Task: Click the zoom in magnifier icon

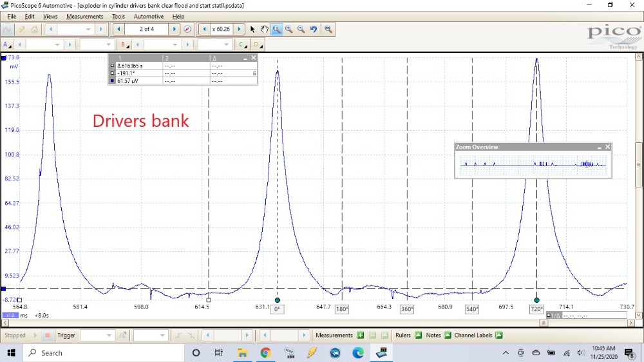Action: pos(289,29)
